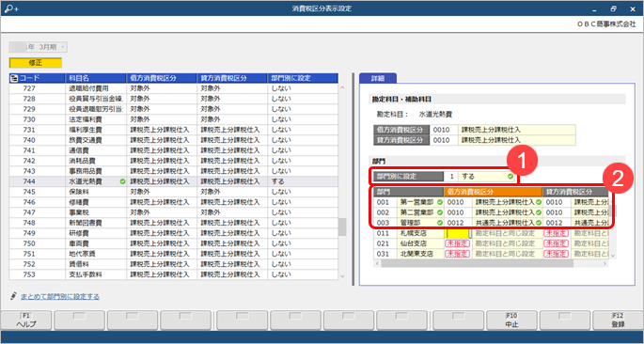Click department cell 仙台支店

click(420, 243)
